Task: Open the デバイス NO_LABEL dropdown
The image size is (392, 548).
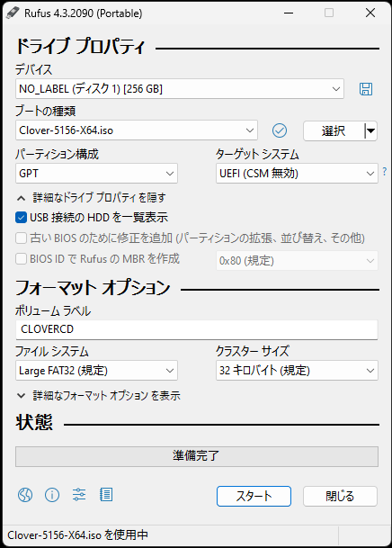Action: pos(180,89)
